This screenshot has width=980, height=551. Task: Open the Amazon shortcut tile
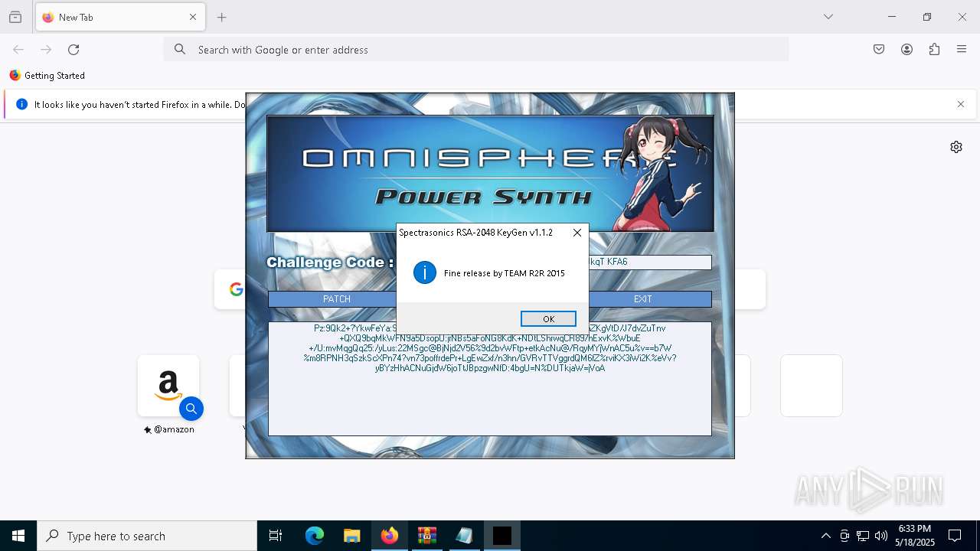click(x=168, y=386)
